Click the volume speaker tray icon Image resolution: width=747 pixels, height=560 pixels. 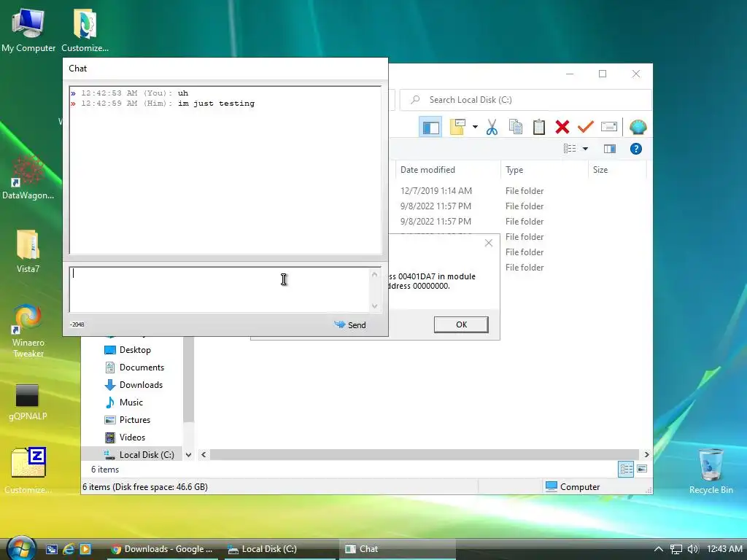tap(693, 549)
